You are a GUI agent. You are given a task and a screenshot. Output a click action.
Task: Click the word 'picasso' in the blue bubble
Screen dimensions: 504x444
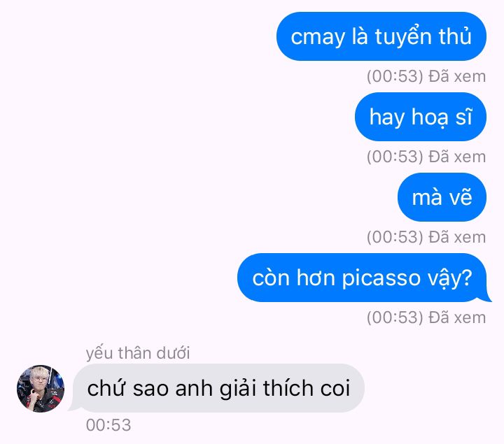[381, 278]
